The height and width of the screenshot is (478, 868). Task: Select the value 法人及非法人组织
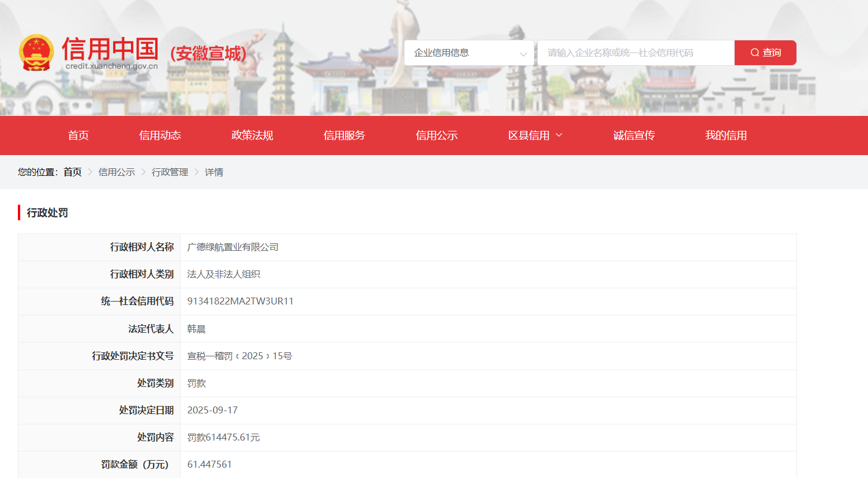[x=224, y=274]
